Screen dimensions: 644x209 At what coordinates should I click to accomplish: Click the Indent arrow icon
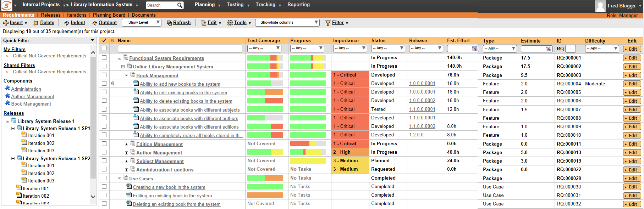67,23
